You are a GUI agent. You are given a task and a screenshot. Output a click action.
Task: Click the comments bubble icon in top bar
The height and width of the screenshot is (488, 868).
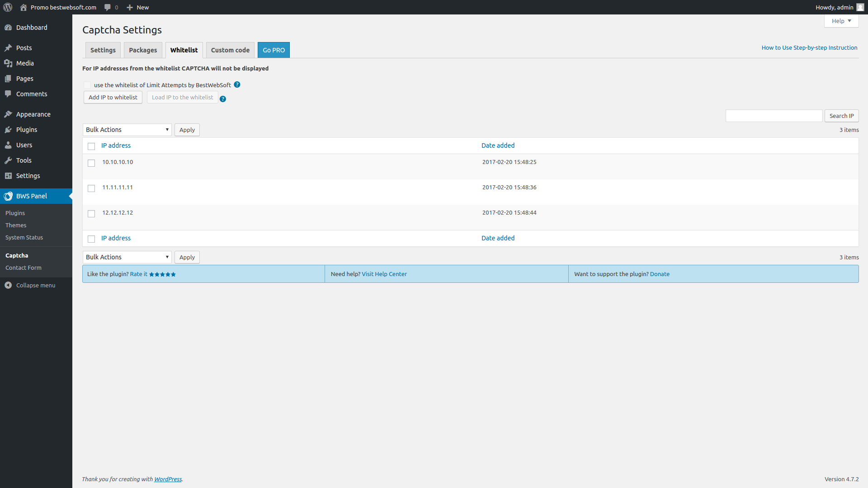108,7
